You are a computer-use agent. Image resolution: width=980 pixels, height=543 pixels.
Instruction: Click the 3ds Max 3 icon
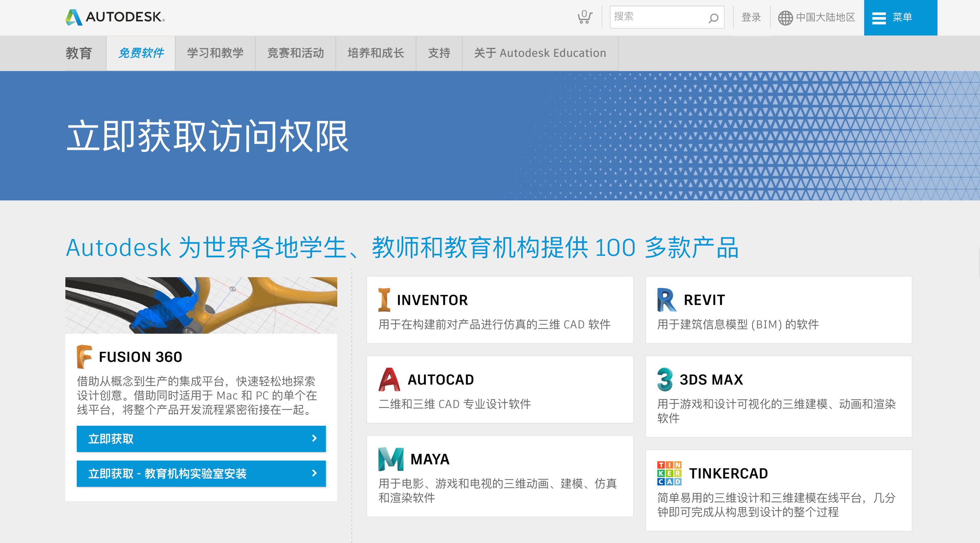pos(665,380)
